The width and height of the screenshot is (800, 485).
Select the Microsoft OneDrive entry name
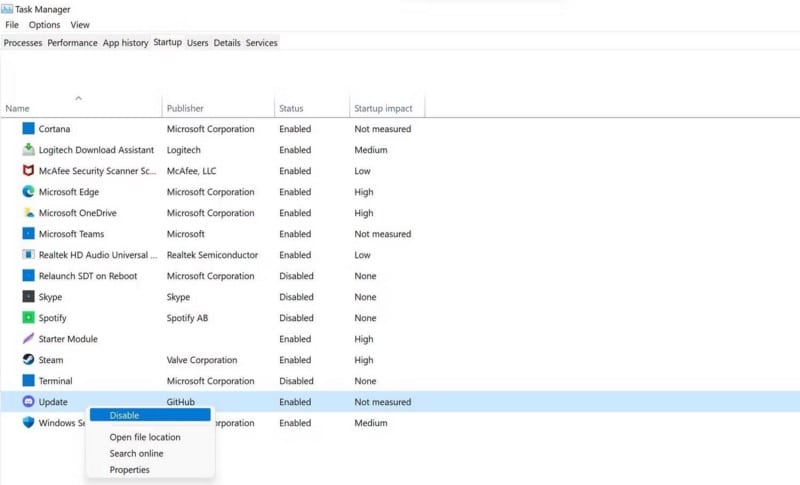click(x=78, y=213)
